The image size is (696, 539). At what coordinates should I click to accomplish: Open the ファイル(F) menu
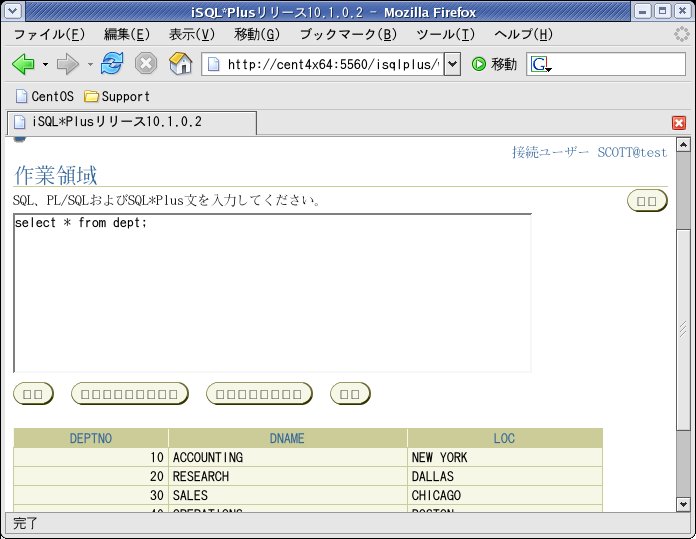click(49, 34)
